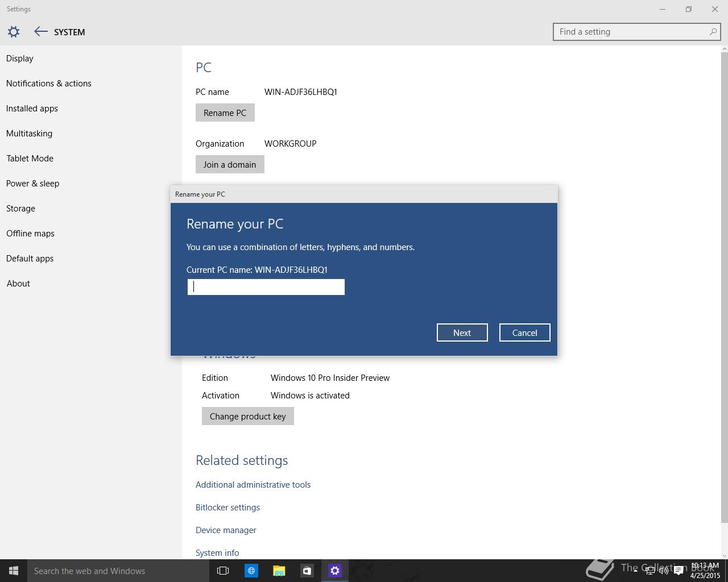Launch the browser globe icon in taskbar
Image resolution: width=728 pixels, height=582 pixels.
251,571
